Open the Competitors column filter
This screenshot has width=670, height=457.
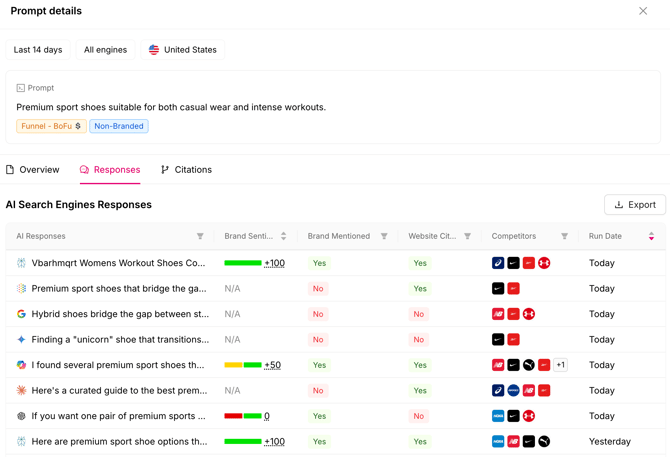[564, 236]
